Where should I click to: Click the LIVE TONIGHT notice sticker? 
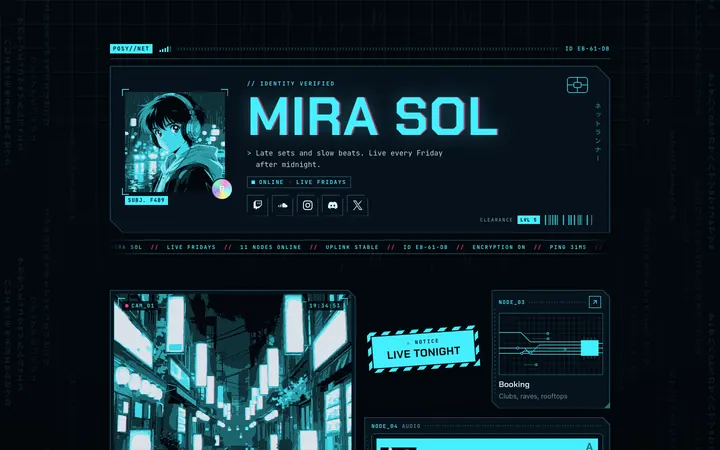[x=423, y=349]
